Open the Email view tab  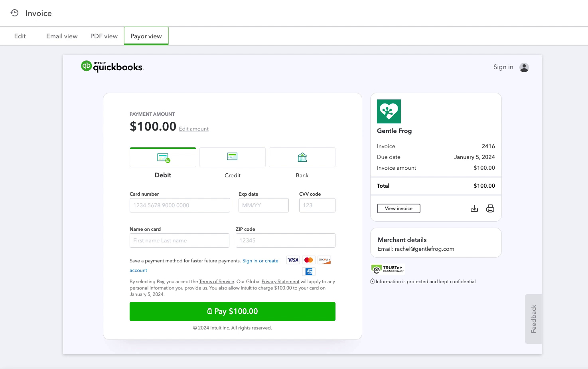pyautogui.click(x=62, y=36)
